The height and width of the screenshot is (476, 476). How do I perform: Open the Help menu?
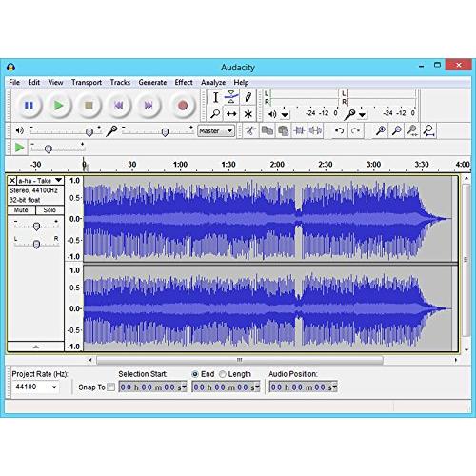click(x=241, y=83)
